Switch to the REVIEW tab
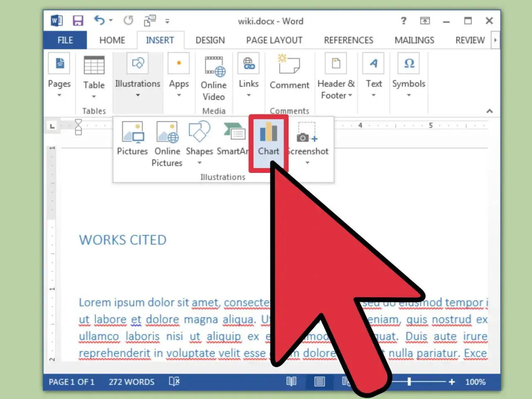 [x=470, y=40]
